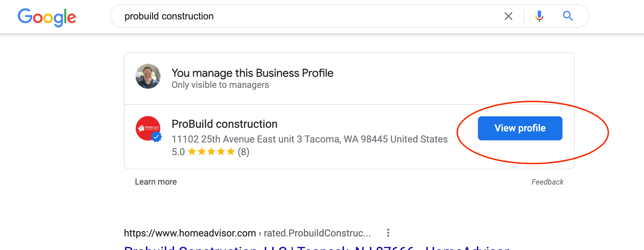644x250 pixels.
Task: Click the X to clear the search query
Action: click(508, 16)
